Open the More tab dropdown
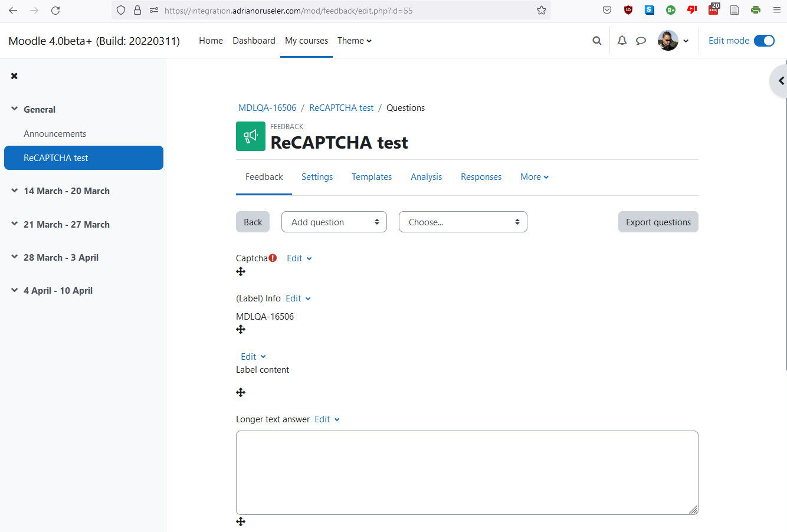 (534, 177)
